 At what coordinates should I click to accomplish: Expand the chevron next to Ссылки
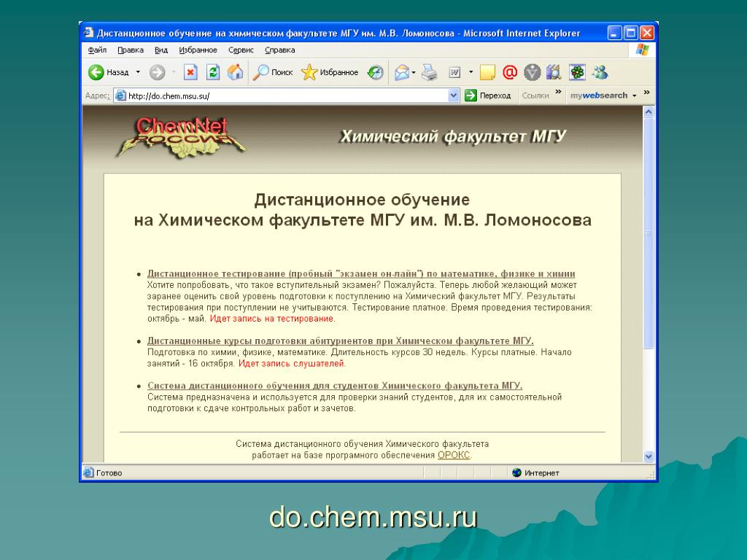(x=558, y=92)
